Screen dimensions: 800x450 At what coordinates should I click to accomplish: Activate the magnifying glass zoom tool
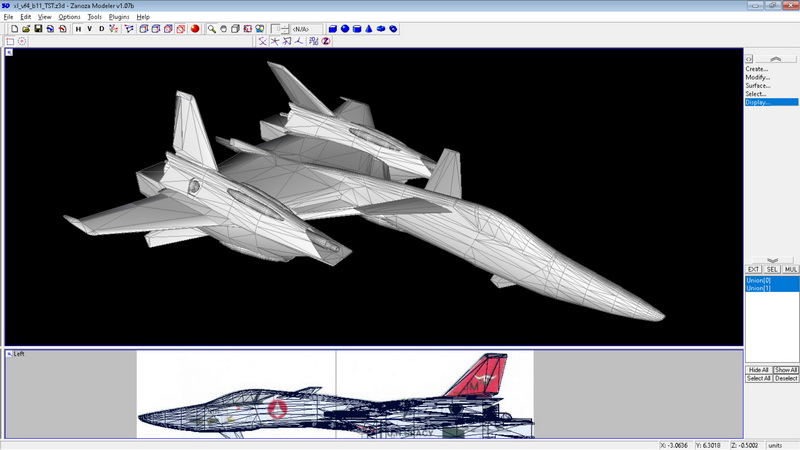point(211,29)
